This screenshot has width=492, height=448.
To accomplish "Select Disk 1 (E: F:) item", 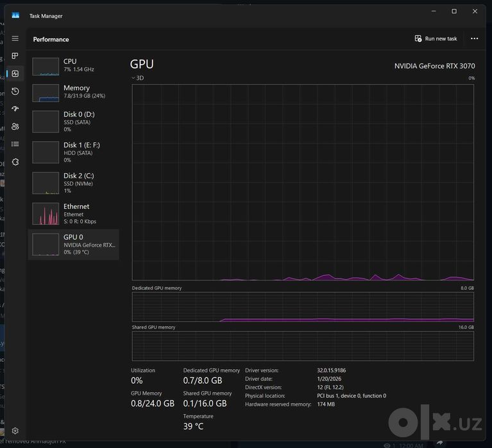I will pyautogui.click(x=73, y=152).
